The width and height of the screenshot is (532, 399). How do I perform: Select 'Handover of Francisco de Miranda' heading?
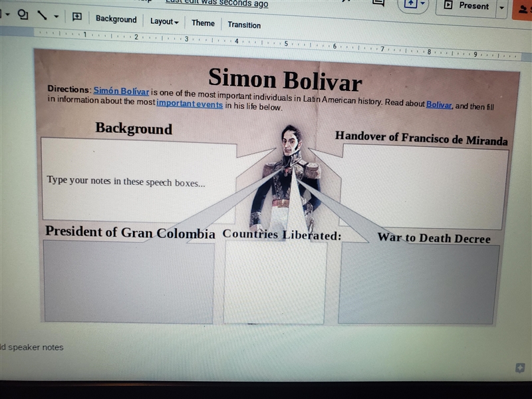(422, 138)
